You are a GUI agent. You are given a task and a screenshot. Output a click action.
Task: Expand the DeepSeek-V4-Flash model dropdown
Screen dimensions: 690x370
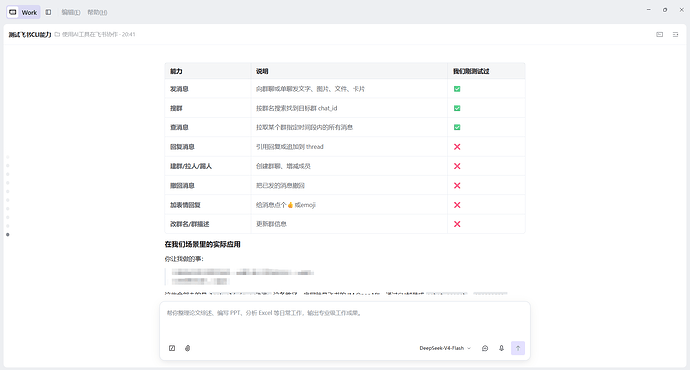point(445,348)
